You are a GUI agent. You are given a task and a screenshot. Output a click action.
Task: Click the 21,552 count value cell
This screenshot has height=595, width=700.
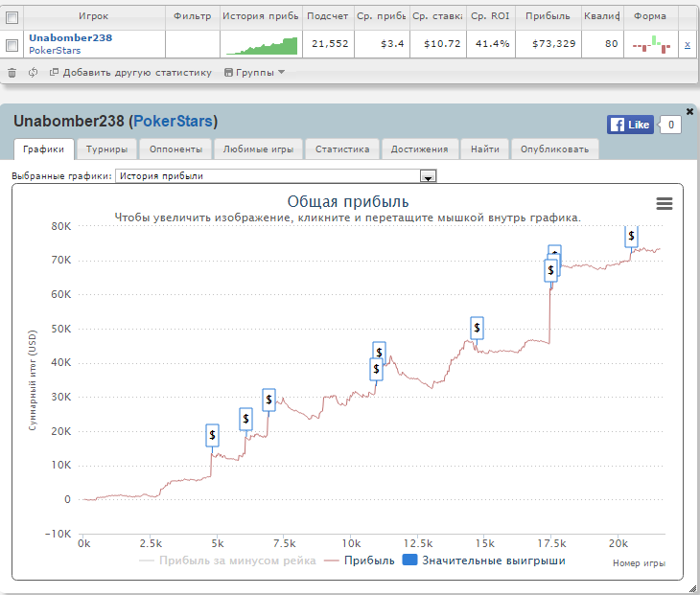(330, 44)
